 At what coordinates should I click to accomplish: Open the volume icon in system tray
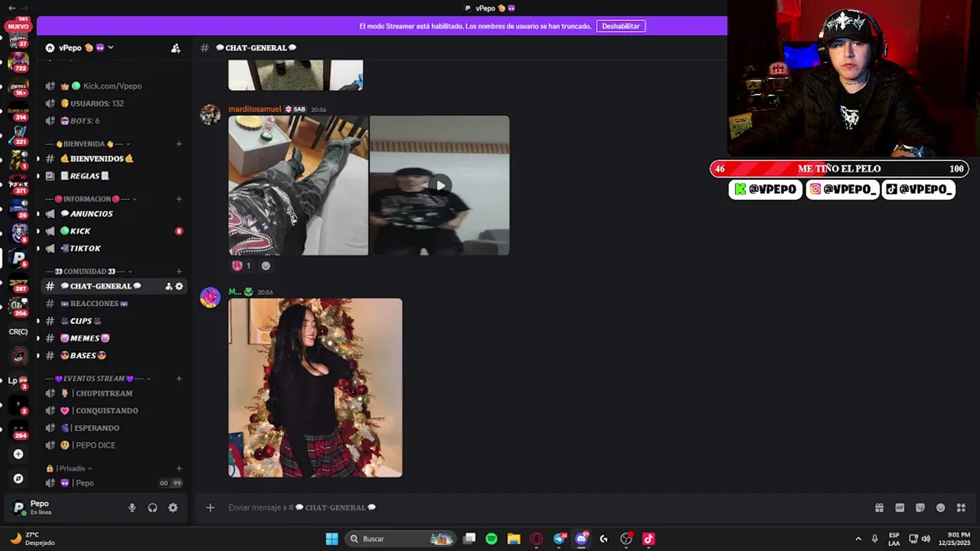click(x=926, y=539)
